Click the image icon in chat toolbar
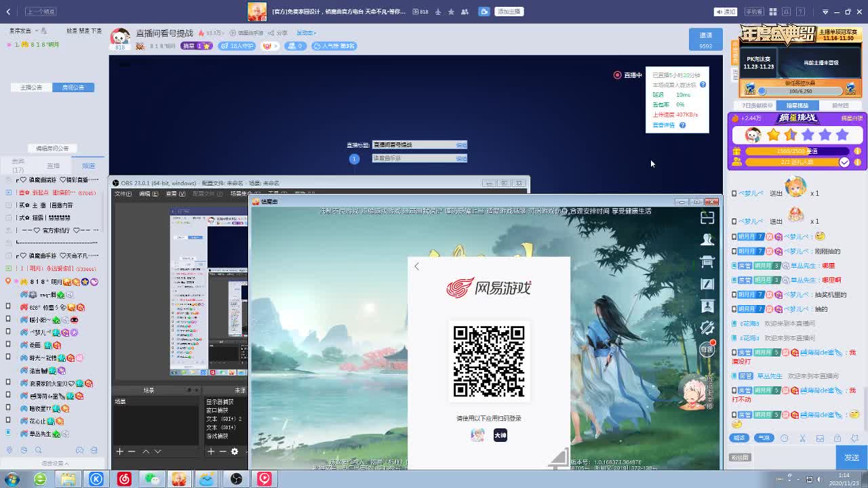Image resolution: width=868 pixels, height=488 pixels. pyautogui.click(x=820, y=438)
